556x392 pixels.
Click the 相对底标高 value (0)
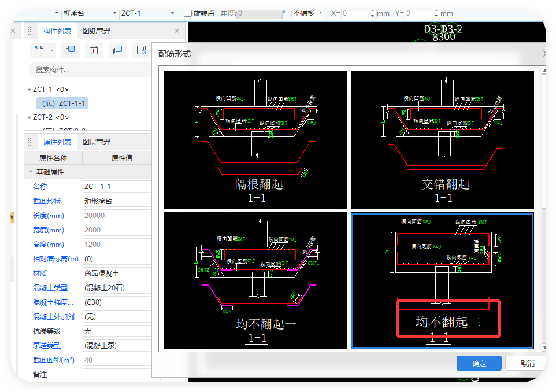[x=117, y=259]
